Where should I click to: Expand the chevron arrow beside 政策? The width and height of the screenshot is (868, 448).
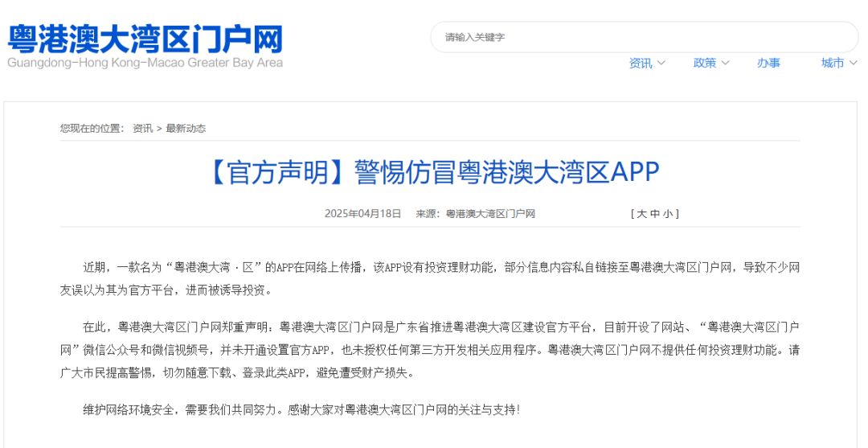click(x=726, y=63)
